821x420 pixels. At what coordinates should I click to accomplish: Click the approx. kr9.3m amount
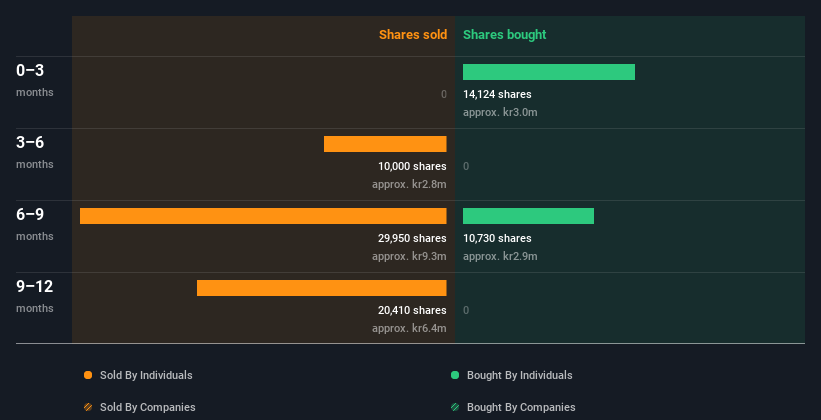(x=409, y=257)
